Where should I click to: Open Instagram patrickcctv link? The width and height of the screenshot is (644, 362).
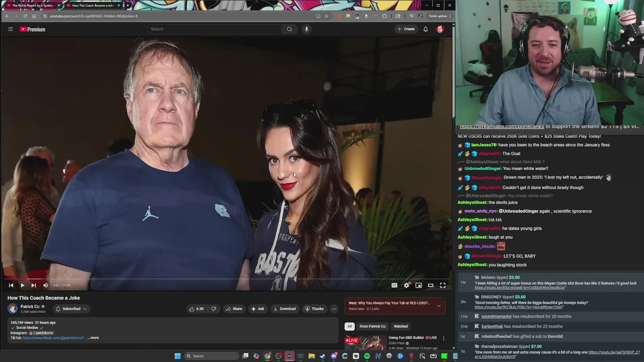41,333
